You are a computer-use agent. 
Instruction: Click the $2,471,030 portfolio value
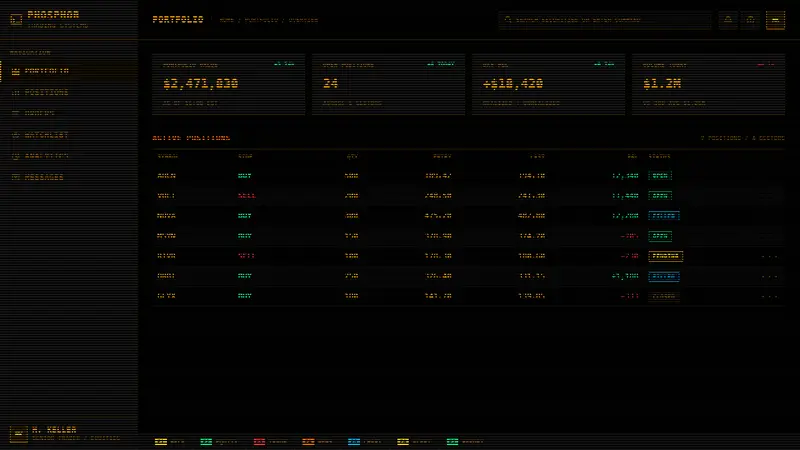(201, 84)
